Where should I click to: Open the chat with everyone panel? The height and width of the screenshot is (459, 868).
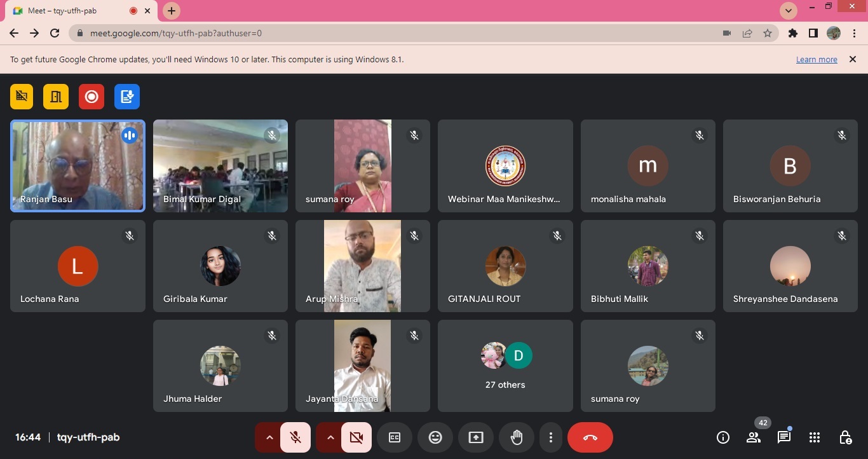pos(784,437)
